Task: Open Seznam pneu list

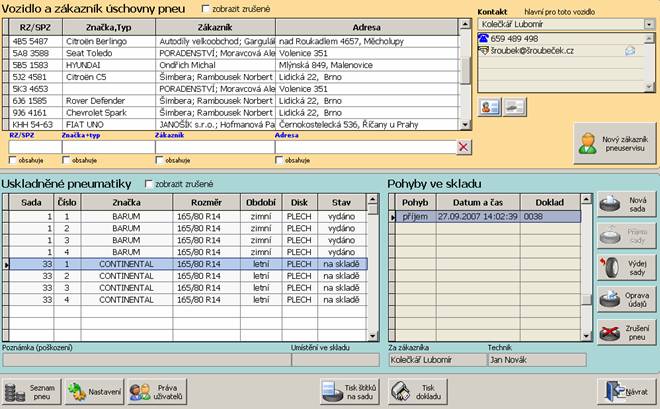Action: coord(34,391)
